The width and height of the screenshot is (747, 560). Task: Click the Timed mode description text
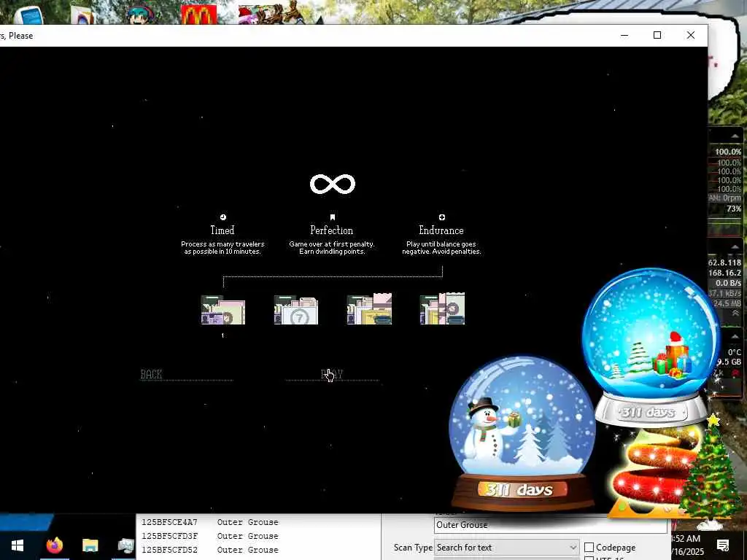pyautogui.click(x=222, y=248)
